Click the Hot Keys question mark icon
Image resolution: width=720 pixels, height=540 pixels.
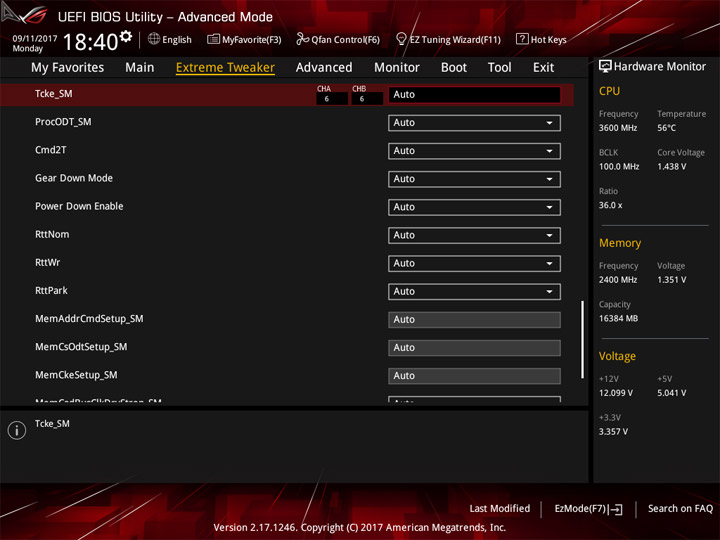coord(522,39)
